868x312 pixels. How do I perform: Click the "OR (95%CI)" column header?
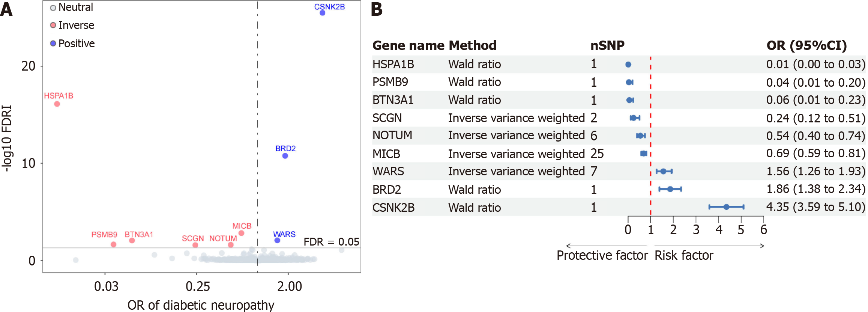pos(806,45)
